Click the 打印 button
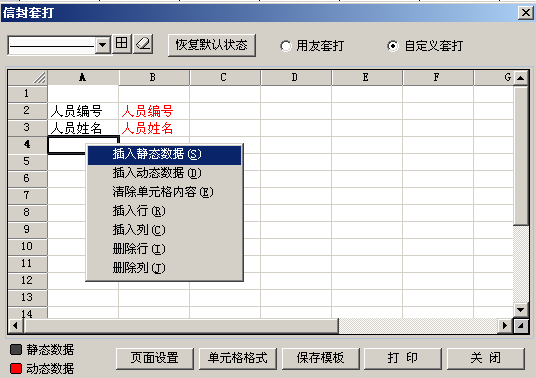 tap(403, 359)
